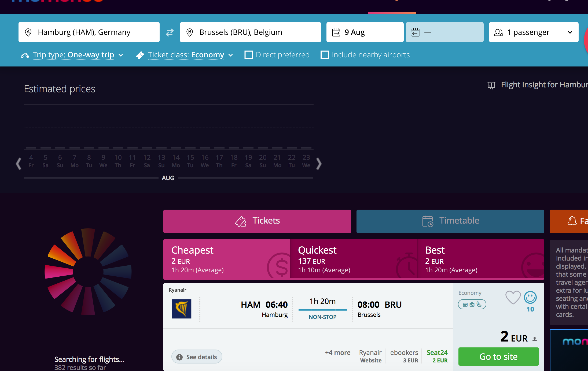The image size is (588, 371).
Task: Click the return date calendar icon
Action: (x=416, y=32)
